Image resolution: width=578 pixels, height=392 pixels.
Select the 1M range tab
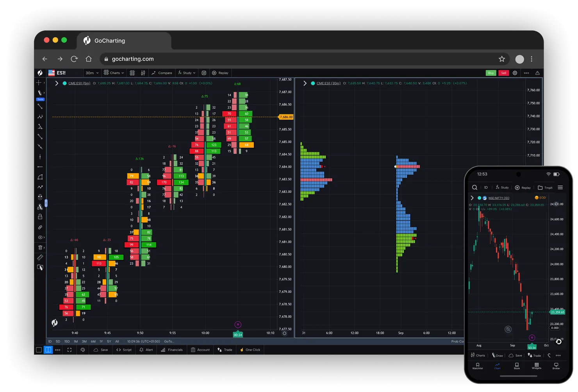click(76, 341)
